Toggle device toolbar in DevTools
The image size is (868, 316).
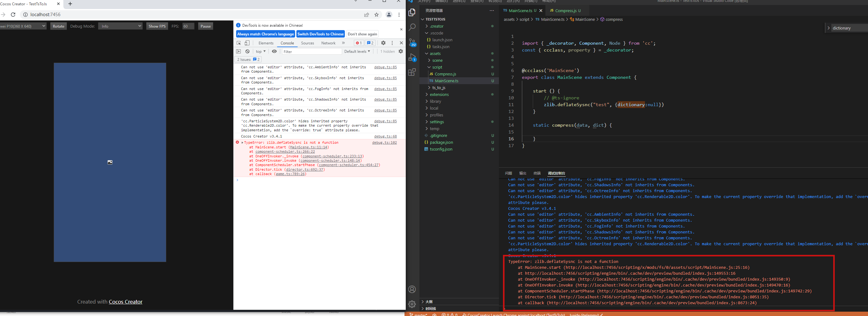[247, 43]
